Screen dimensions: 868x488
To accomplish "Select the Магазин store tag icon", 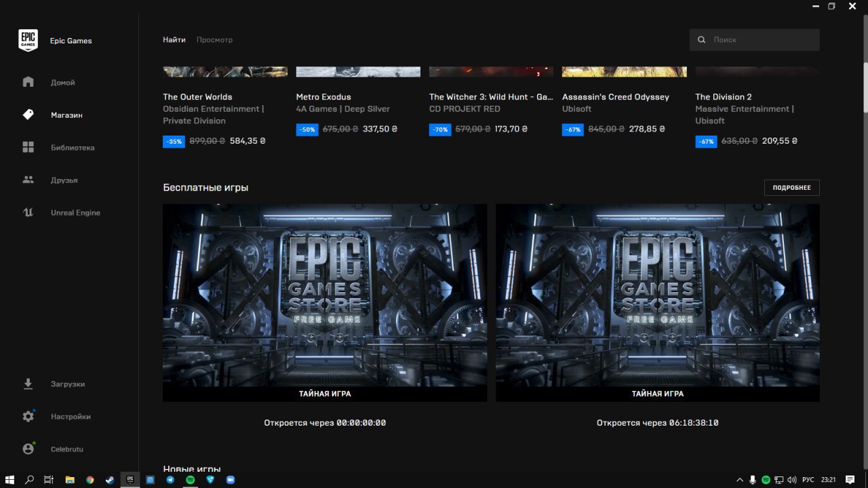I will 28,115.
